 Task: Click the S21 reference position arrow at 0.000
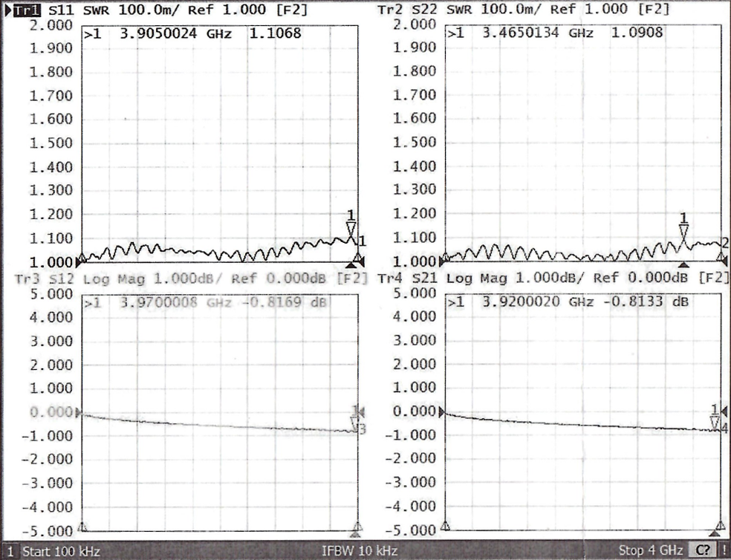coord(444,412)
